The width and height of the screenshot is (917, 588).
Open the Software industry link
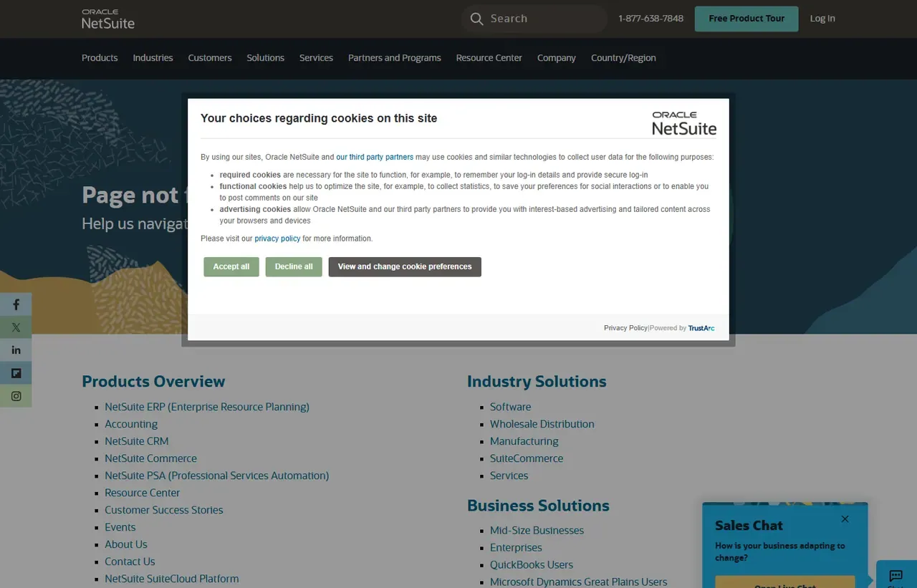(x=511, y=407)
